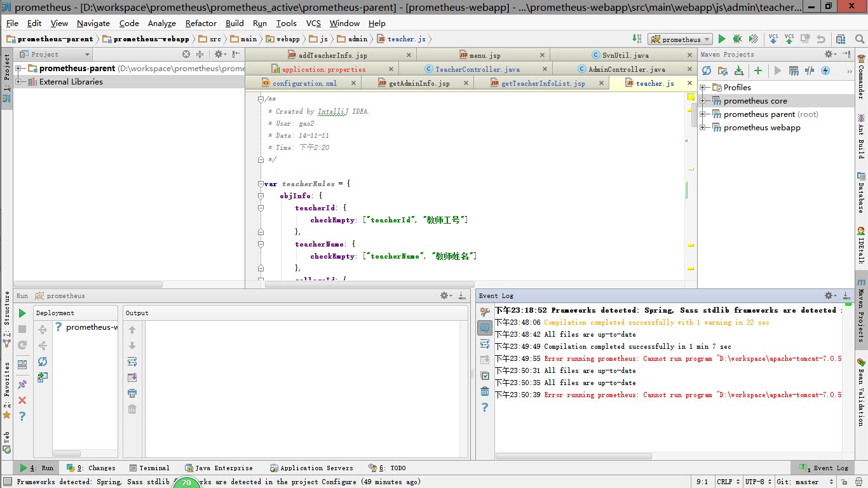Expand prometheus-parent tree node
Screen dimensions: 868x488
[x=18, y=69]
